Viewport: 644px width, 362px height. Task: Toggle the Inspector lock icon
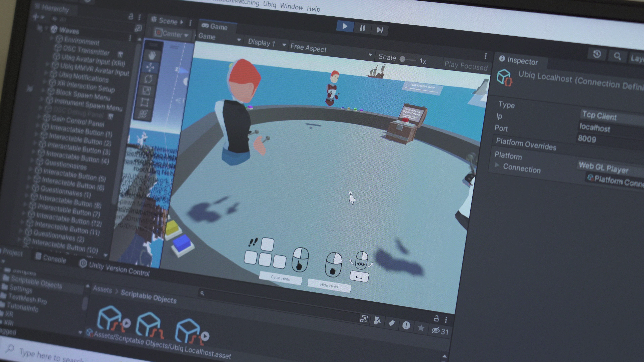pyautogui.click(x=437, y=319)
